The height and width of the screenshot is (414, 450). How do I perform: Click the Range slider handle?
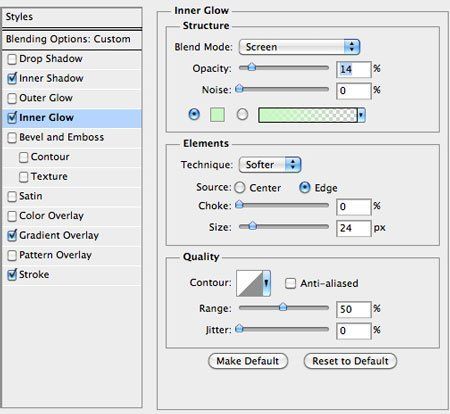click(x=283, y=307)
